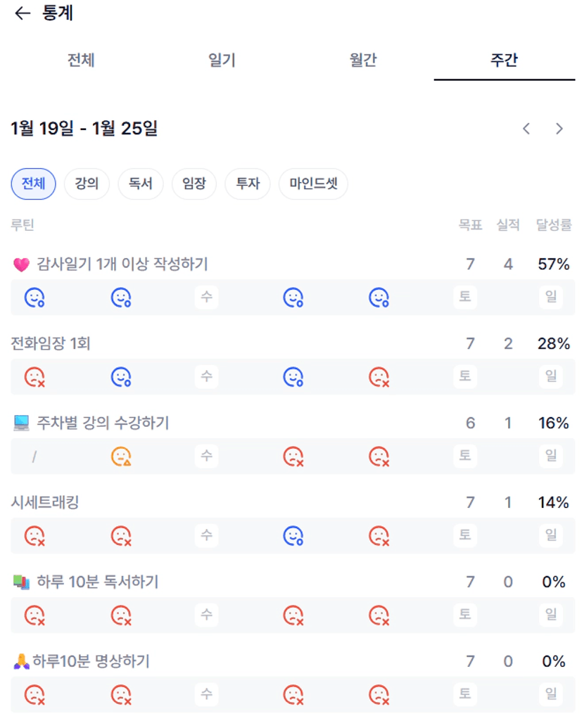Click the pink heart icon beside 감사일기
The image size is (582, 728).
[x=21, y=265]
